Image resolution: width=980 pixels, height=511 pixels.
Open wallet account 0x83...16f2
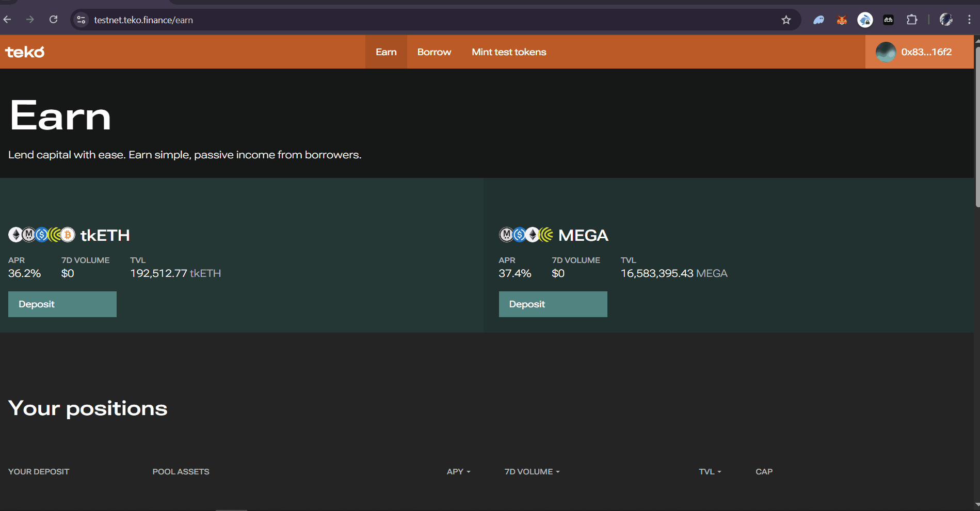pyautogui.click(x=920, y=52)
